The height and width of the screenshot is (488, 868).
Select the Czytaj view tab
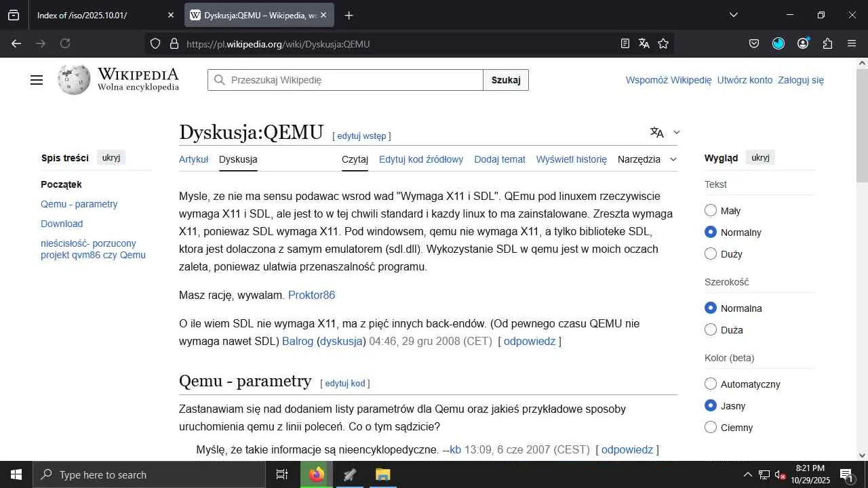pyautogui.click(x=355, y=159)
